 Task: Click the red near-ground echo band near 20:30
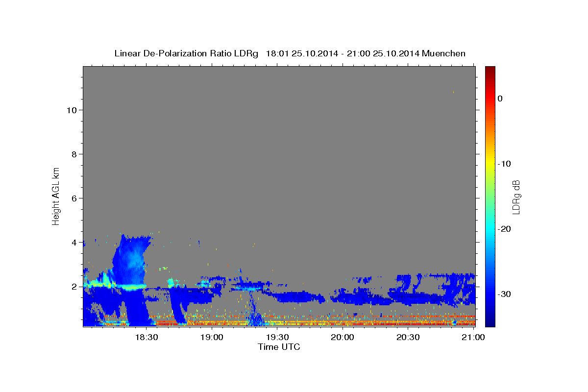(x=408, y=323)
